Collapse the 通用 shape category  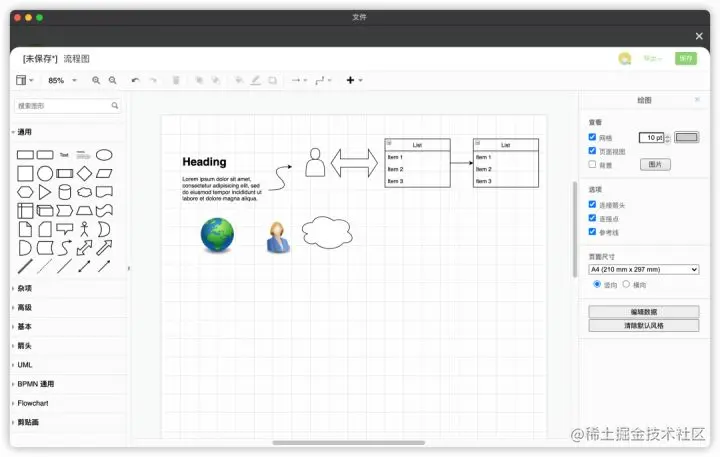pos(24,132)
